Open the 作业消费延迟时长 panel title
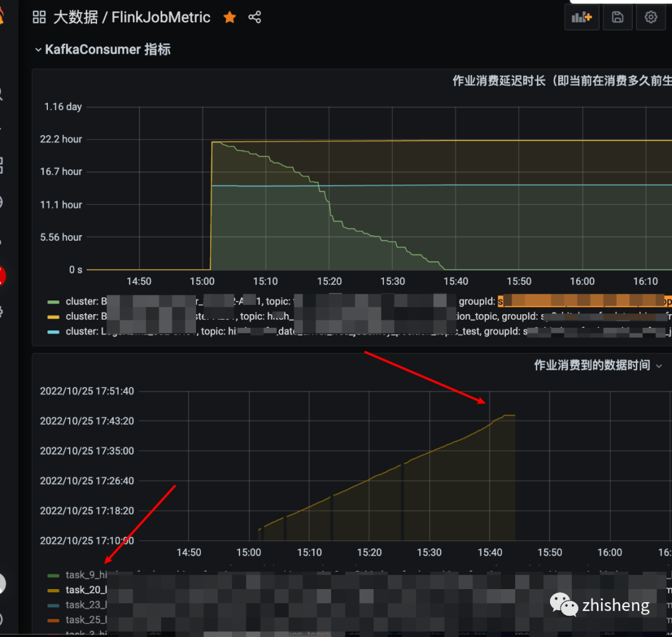The height and width of the screenshot is (637, 672). coord(562,80)
